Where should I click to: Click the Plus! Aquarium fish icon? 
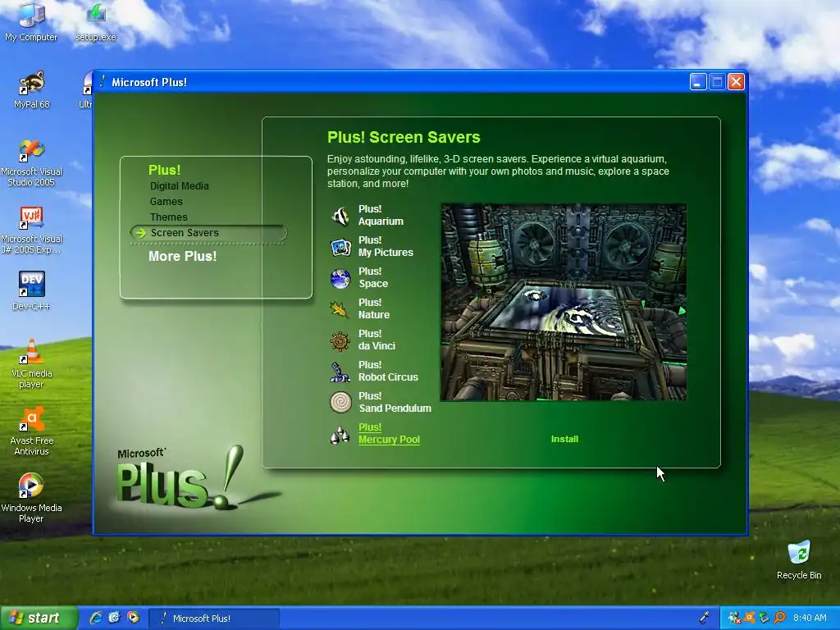[340, 216]
